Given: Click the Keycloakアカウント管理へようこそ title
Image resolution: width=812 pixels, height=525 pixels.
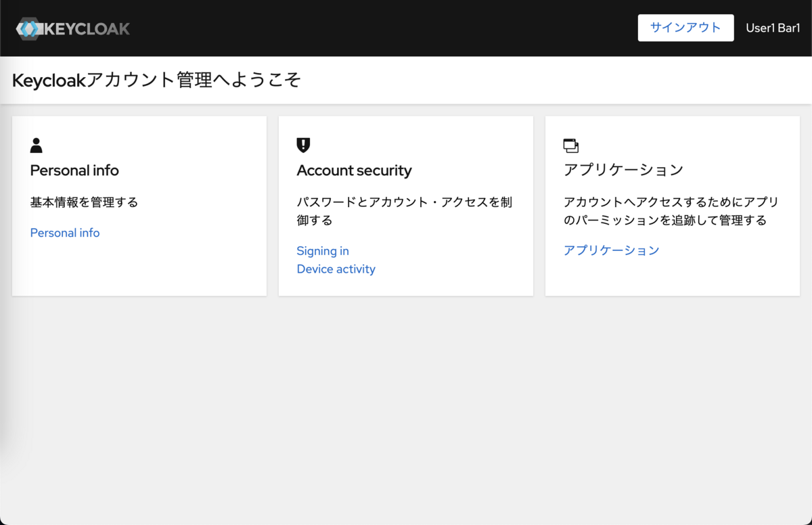Looking at the screenshot, I should pyautogui.click(x=156, y=80).
